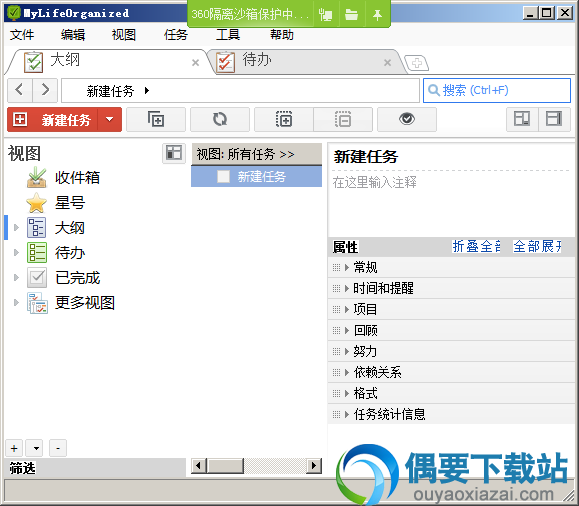Open the 视图 menu

[x=124, y=35]
